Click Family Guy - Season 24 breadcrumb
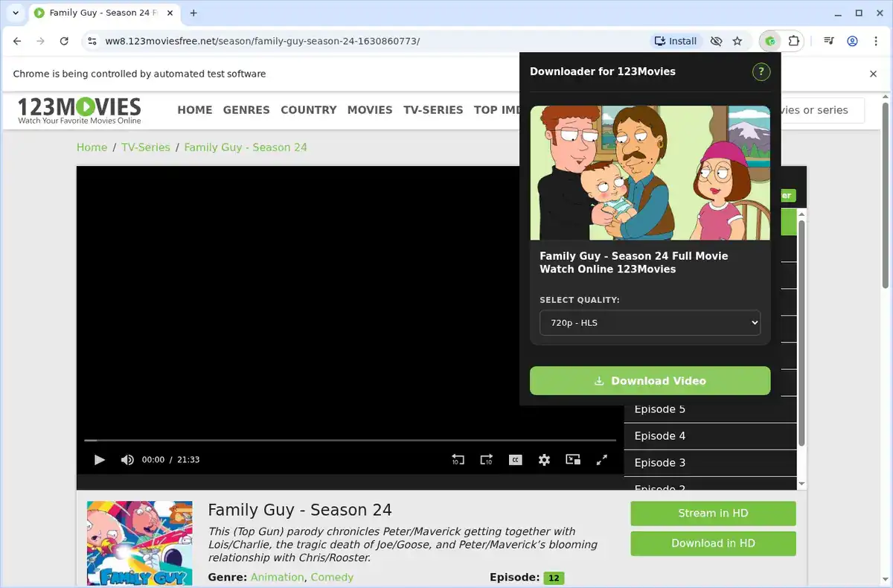Viewport: 893px width, 588px height. (x=246, y=147)
